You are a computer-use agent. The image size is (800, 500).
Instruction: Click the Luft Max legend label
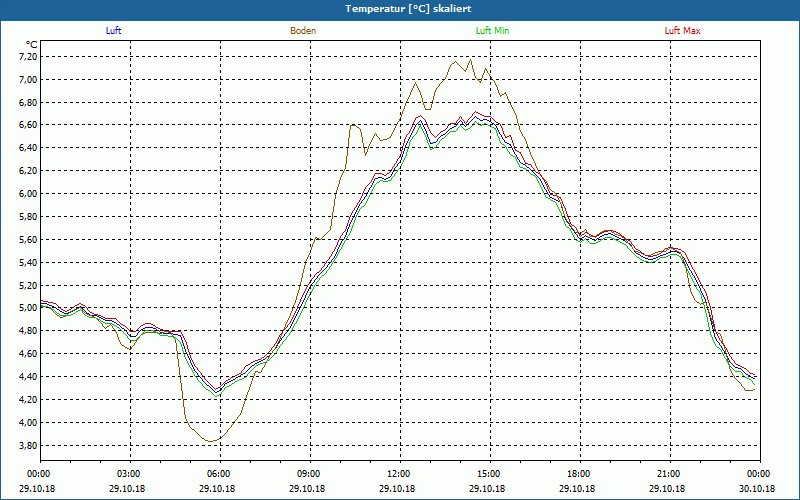point(682,31)
